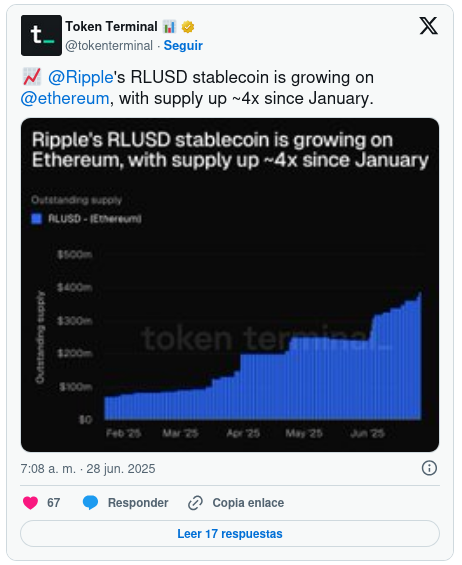Click the chain link copy icon
The image size is (462, 565).
(x=195, y=503)
